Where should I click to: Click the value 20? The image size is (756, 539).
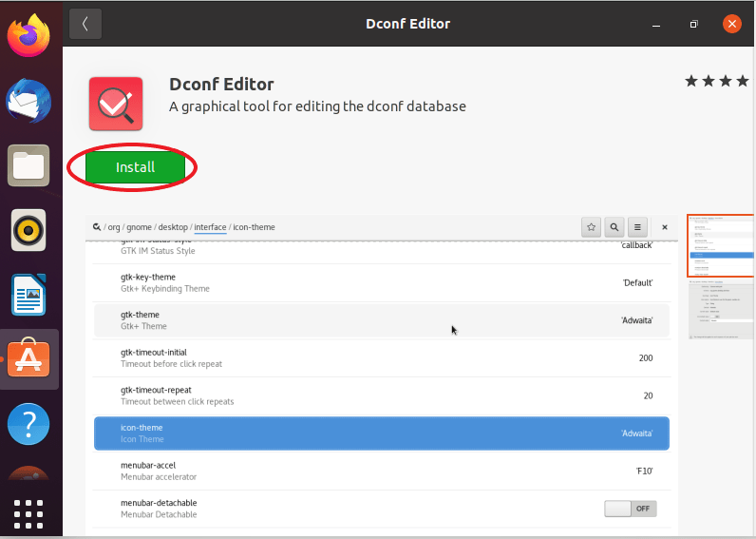pos(648,395)
